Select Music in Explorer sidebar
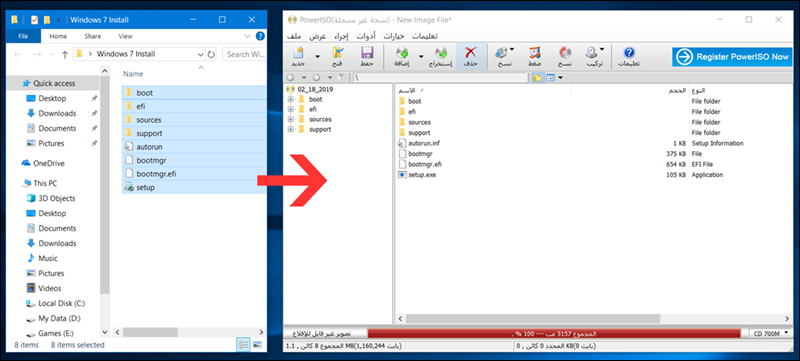This screenshot has height=361, width=800. [x=48, y=258]
